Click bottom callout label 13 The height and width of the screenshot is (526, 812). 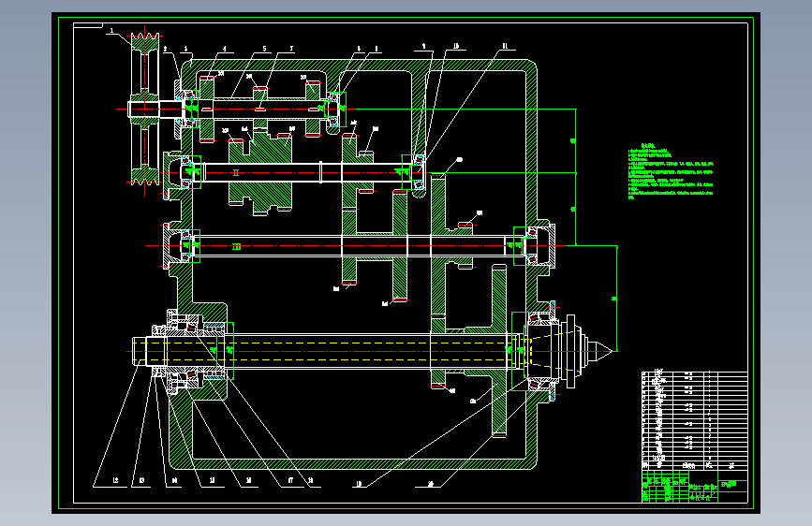coord(141,480)
